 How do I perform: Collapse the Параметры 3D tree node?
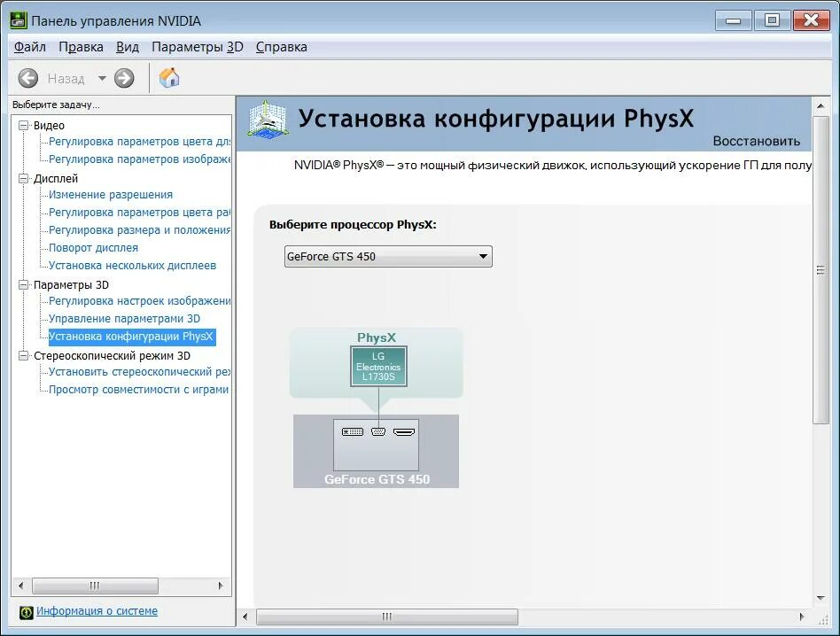pyautogui.click(x=24, y=285)
